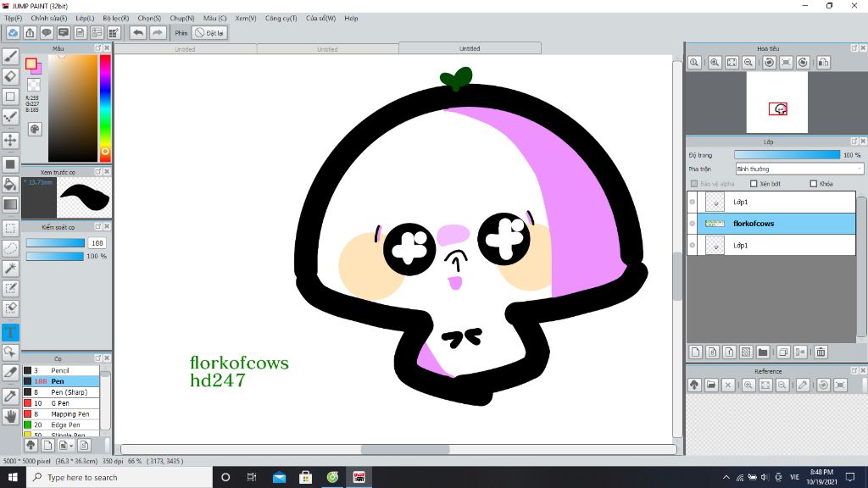Select the Select Pen tool

coord(10,288)
